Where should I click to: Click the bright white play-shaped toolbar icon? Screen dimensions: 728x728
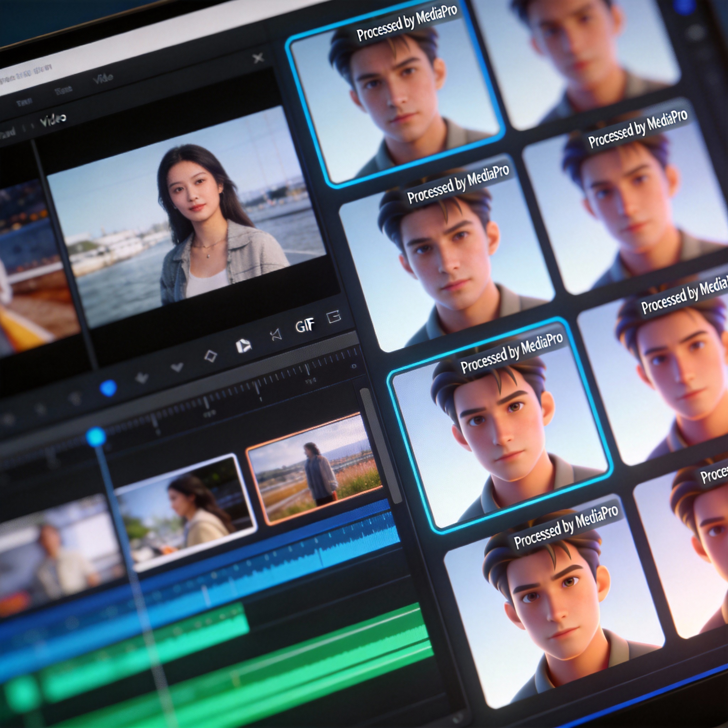point(243,345)
